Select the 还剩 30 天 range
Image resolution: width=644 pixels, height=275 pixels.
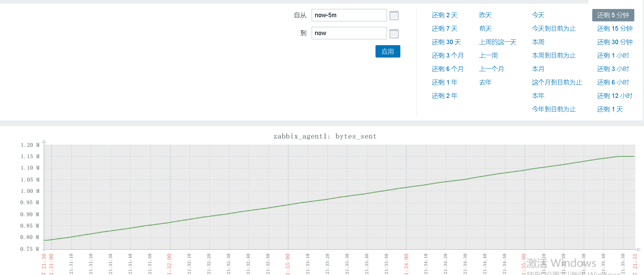446,42
